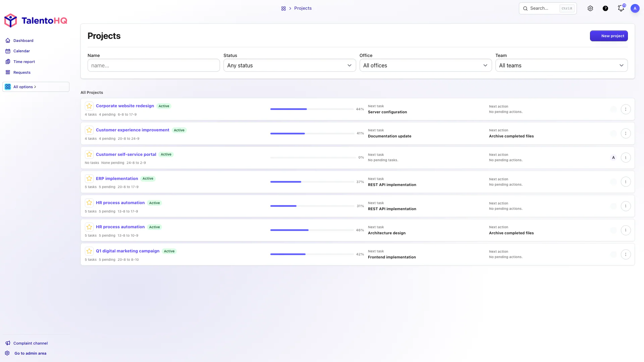Click 'Server configuration' next task
Image resolution: width=644 pixels, height=362 pixels.
387,112
